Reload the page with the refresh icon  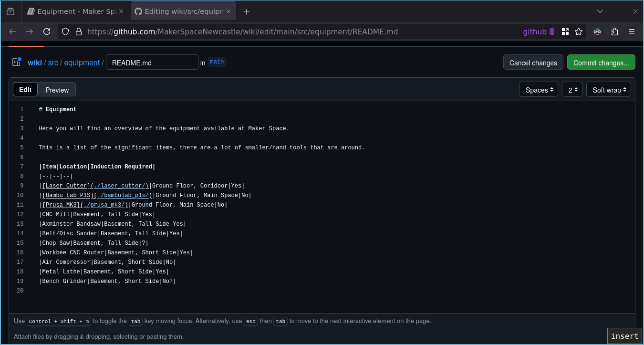(47, 31)
